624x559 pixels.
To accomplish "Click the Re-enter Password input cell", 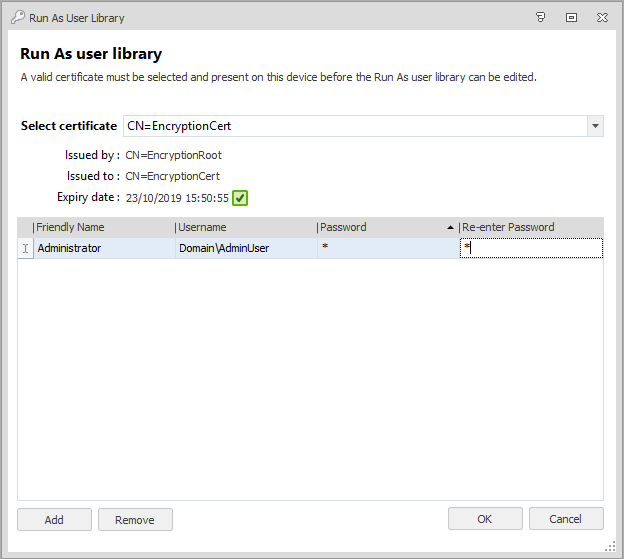I will 531,248.
